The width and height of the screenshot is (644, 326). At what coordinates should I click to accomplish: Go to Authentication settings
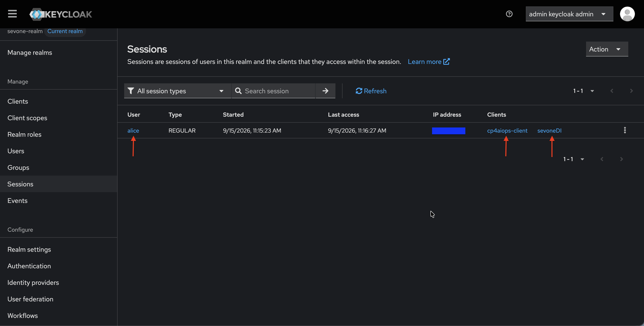tap(29, 266)
